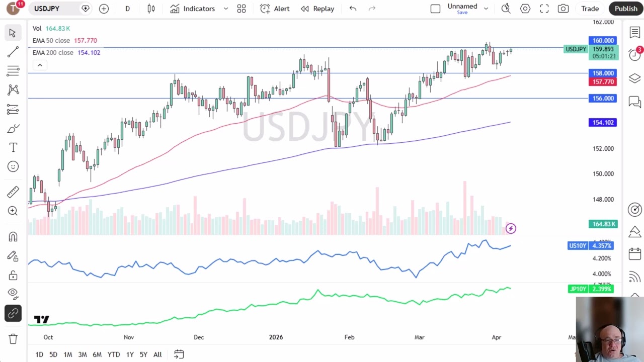Open the go to date calendar
This screenshot has width=644, height=362.
(x=179, y=354)
